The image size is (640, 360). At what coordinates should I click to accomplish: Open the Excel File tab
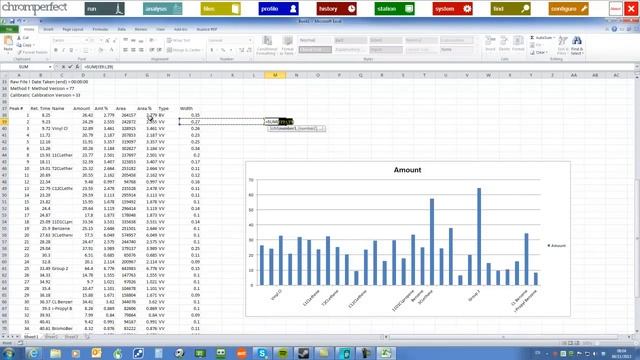pos(9,29)
